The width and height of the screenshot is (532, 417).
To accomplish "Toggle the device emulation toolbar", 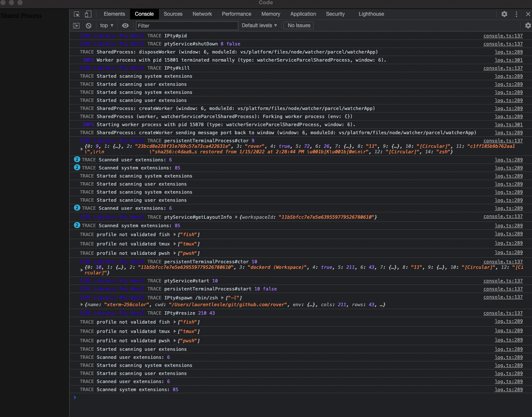I will [88, 14].
